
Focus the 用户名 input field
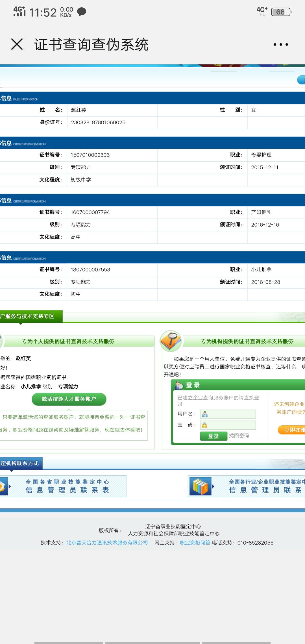[x=228, y=414]
